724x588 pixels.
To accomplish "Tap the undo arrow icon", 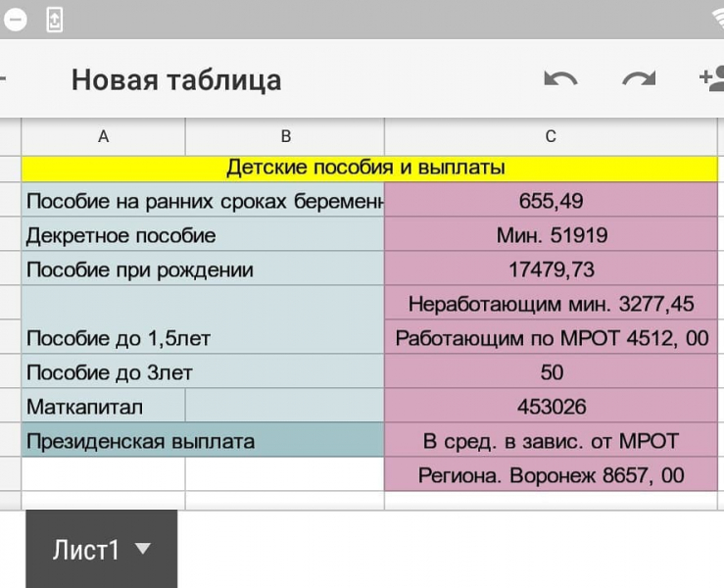I will tap(560, 79).
